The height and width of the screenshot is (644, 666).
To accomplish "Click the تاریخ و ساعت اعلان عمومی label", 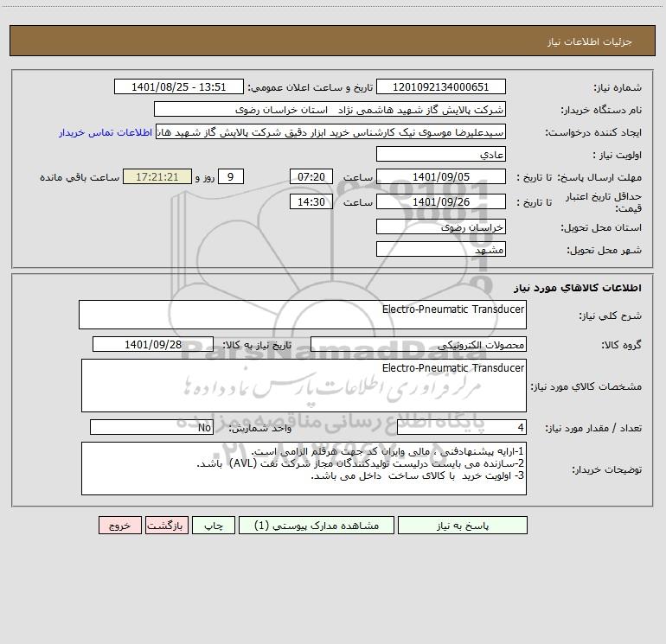I will [x=311, y=87].
